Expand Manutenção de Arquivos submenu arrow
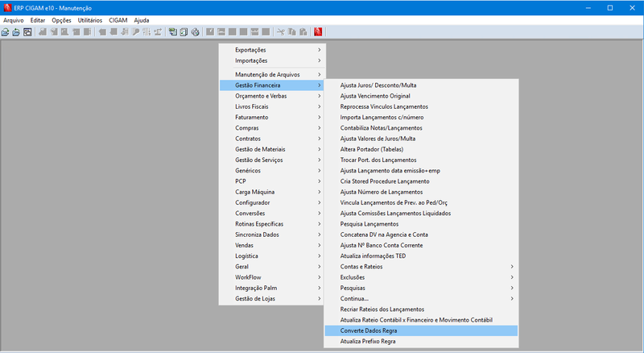The width and height of the screenshot is (644, 353). tap(319, 74)
